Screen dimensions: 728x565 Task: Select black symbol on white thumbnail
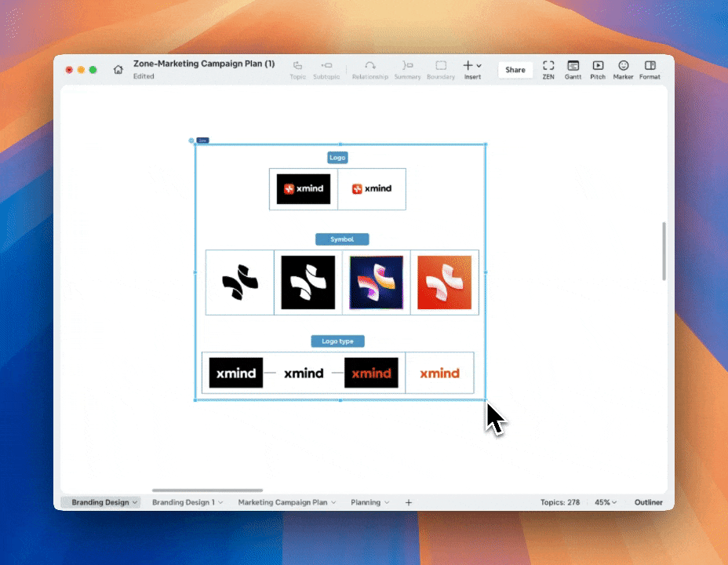[x=239, y=282]
